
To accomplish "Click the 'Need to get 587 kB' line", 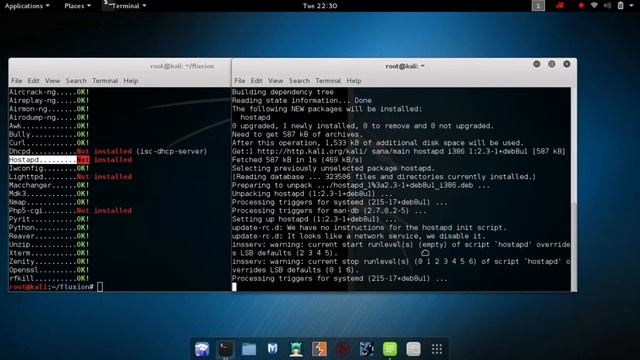I will point(297,134).
